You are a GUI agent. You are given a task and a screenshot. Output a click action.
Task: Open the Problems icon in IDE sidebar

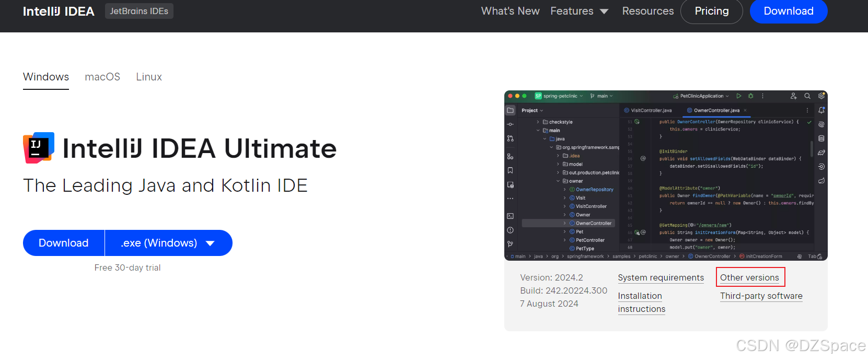(x=511, y=230)
